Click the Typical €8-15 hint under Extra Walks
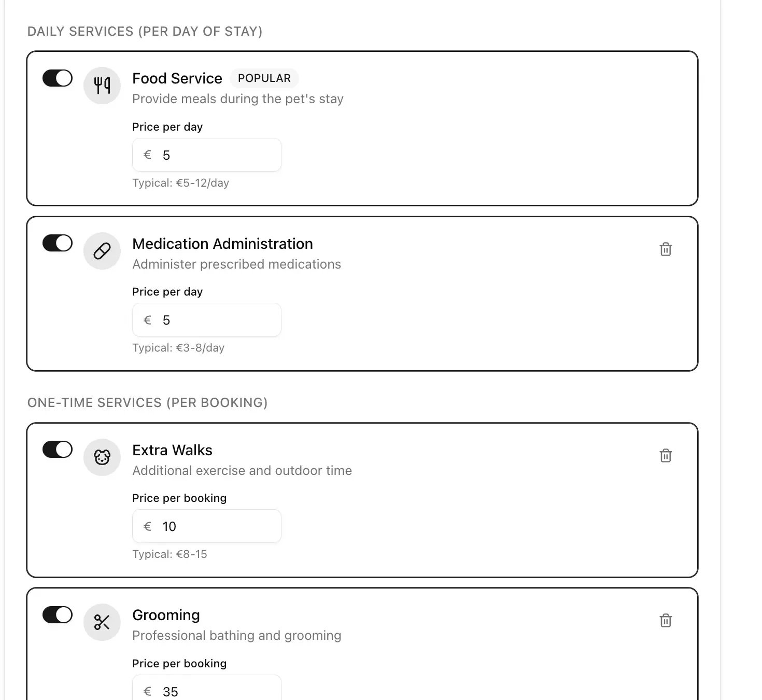 tap(170, 554)
